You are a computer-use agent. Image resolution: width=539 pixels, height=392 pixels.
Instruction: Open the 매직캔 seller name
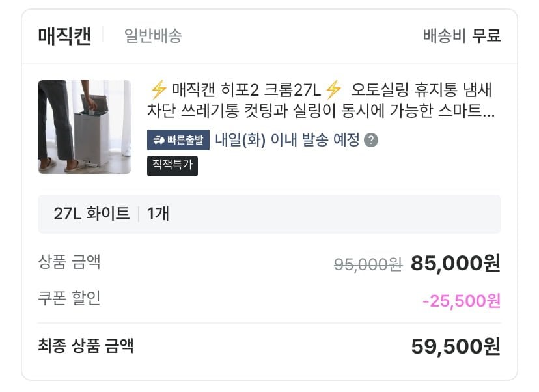(x=64, y=36)
